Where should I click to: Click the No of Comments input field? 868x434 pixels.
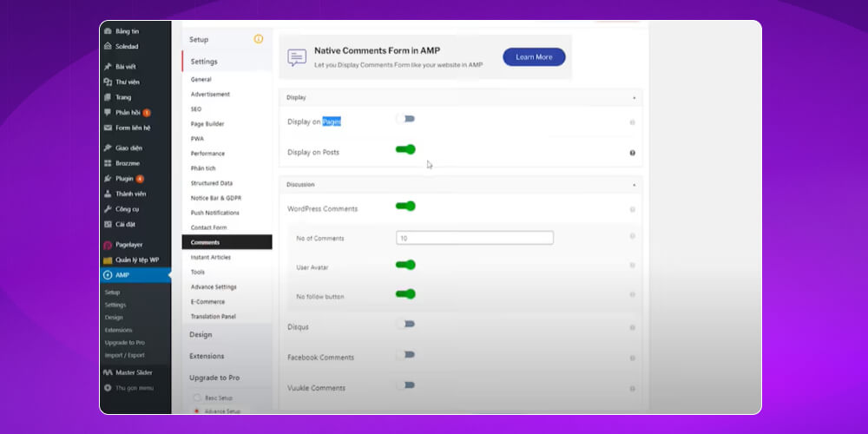474,238
